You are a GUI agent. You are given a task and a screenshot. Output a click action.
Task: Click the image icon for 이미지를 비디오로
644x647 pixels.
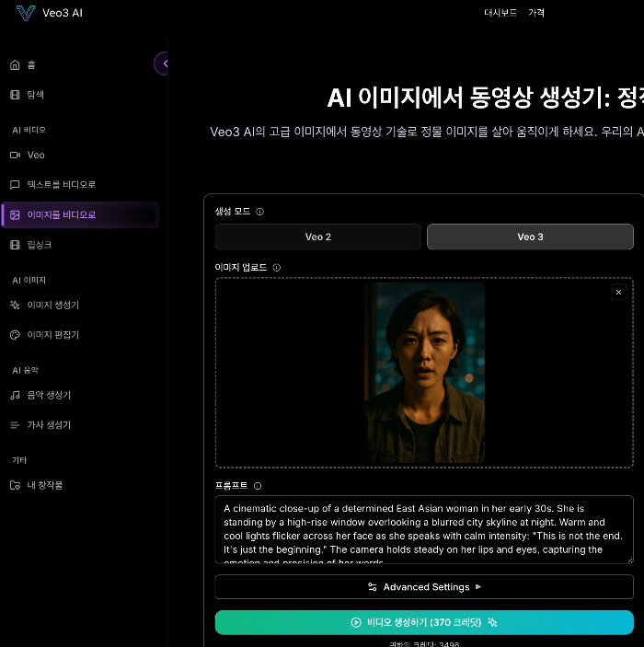tap(15, 215)
